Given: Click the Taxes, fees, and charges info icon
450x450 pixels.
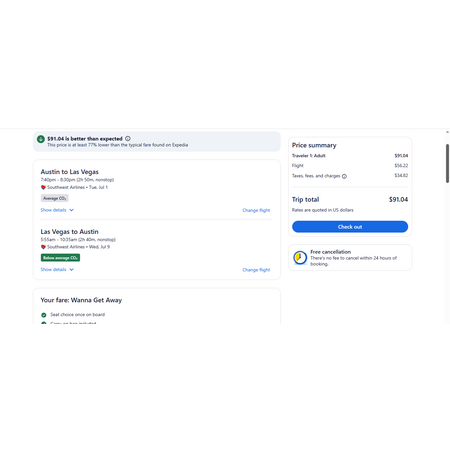Looking at the screenshot, I should [x=344, y=176].
